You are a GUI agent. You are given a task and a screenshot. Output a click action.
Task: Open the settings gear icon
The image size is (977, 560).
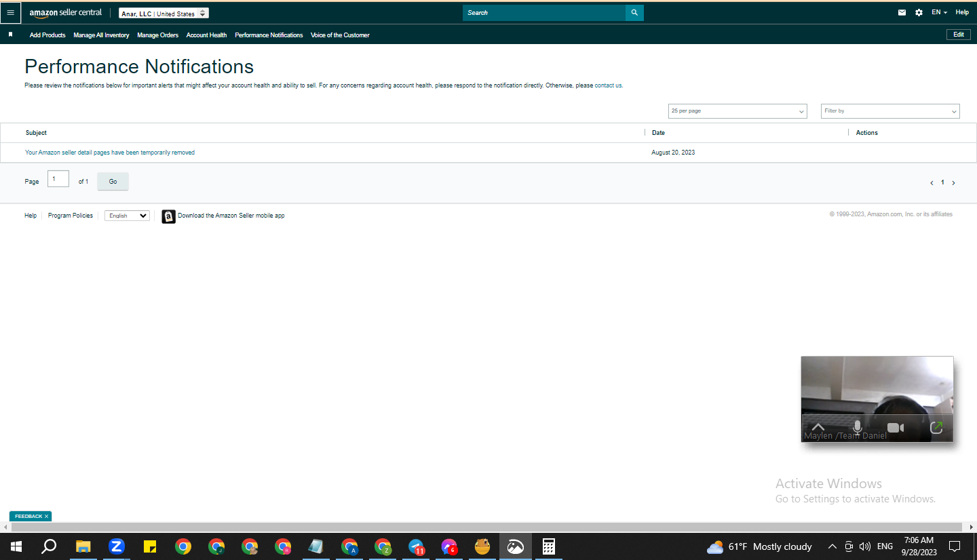[x=919, y=13]
